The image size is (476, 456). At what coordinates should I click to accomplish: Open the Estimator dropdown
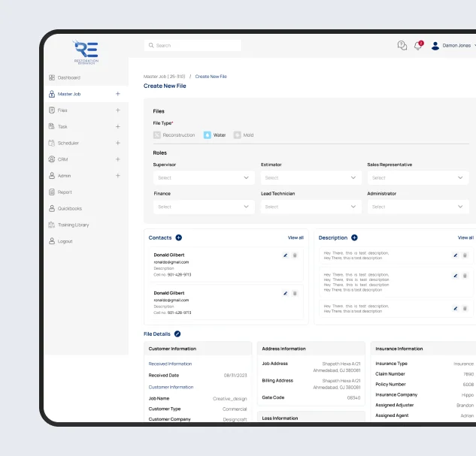point(311,178)
